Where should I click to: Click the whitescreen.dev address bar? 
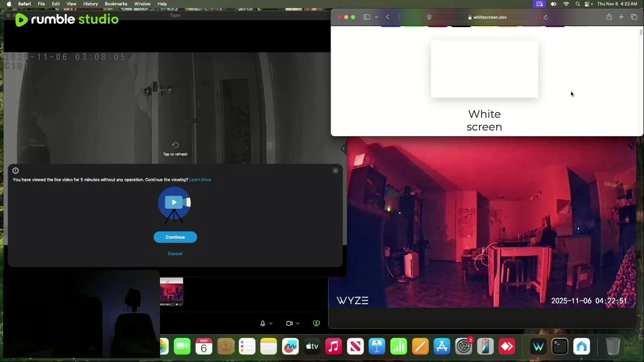click(x=487, y=17)
